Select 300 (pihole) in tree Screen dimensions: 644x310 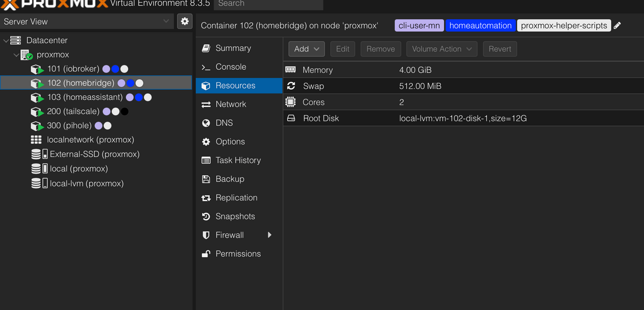69,126
